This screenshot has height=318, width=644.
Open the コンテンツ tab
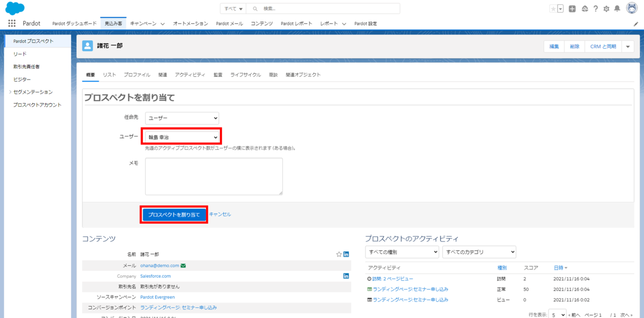(x=262, y=24)
